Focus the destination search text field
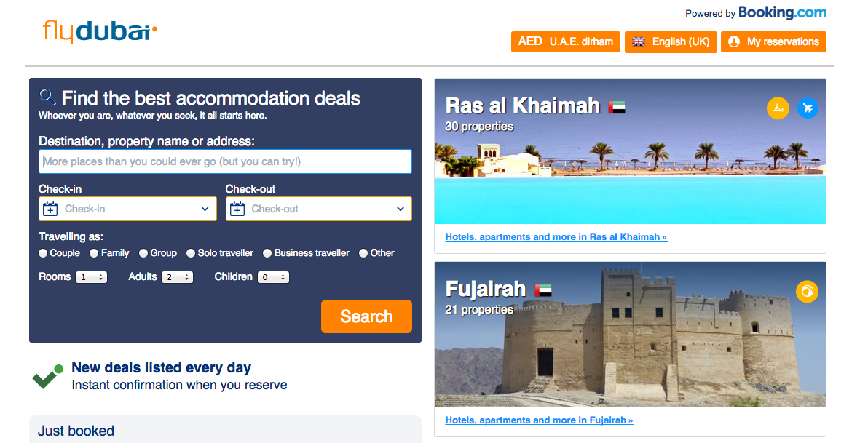Screen dimensions: 868x443 pos(225,161)
